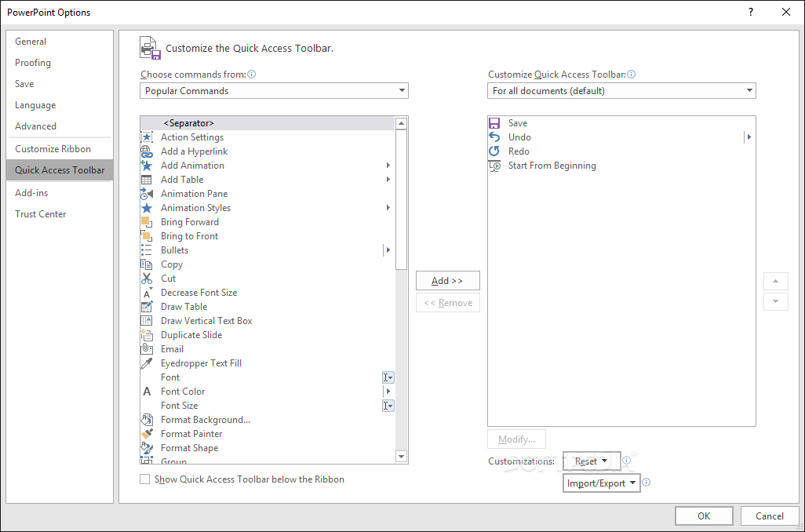805x532 pixels.
Task: Click the Copy command icon
Action: [147, 264]
